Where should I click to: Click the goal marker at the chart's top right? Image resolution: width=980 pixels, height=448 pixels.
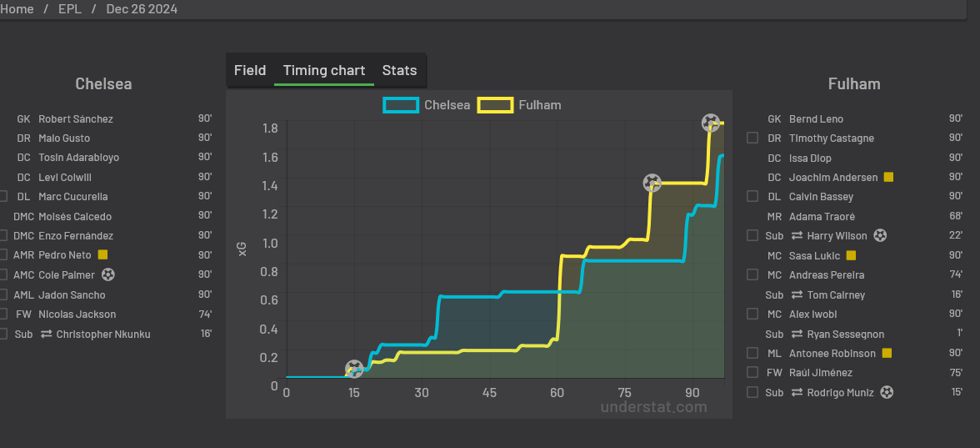point(711,123)
